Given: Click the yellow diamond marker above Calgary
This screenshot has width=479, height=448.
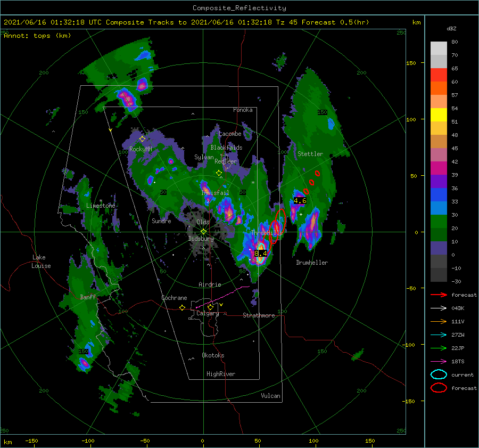Looking at the screenshot, I should 210,307.
